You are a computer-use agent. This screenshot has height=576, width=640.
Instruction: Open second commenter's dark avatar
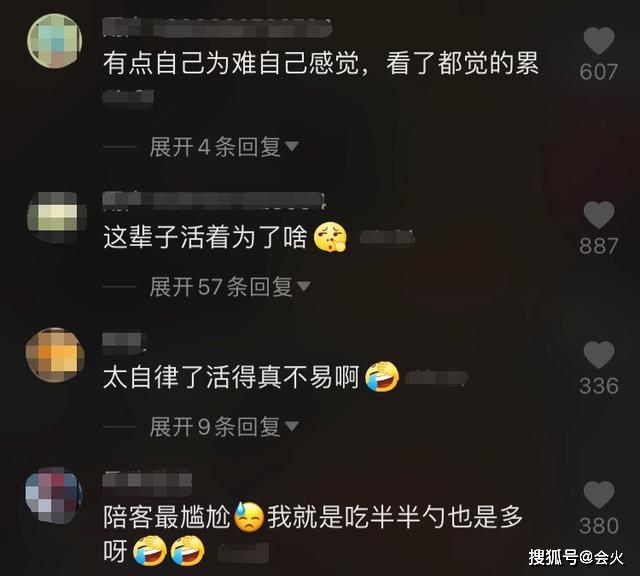coord(56,217)
